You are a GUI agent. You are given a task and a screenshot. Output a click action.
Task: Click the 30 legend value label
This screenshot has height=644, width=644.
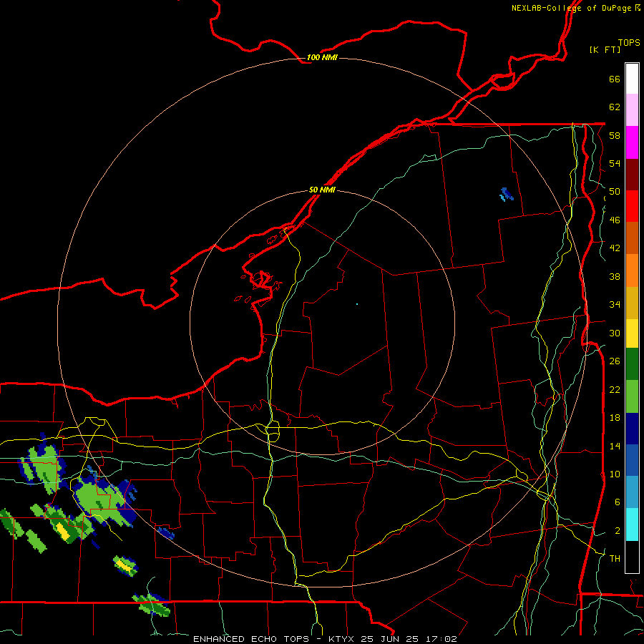(615, 333)
